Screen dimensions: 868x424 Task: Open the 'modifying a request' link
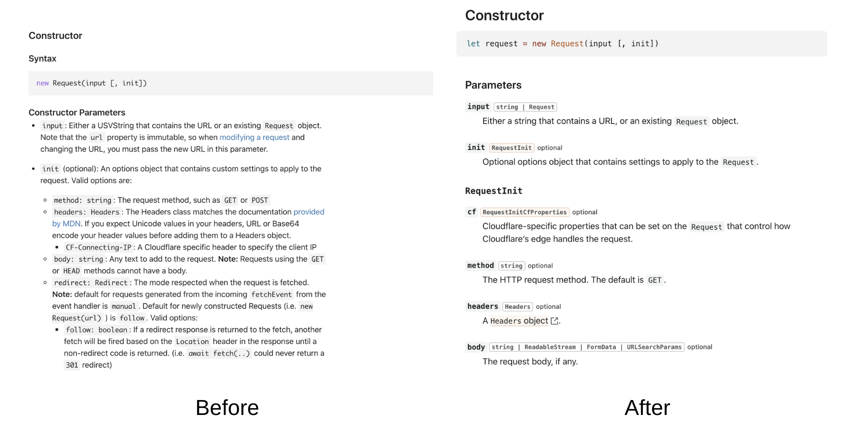point(254,137)
